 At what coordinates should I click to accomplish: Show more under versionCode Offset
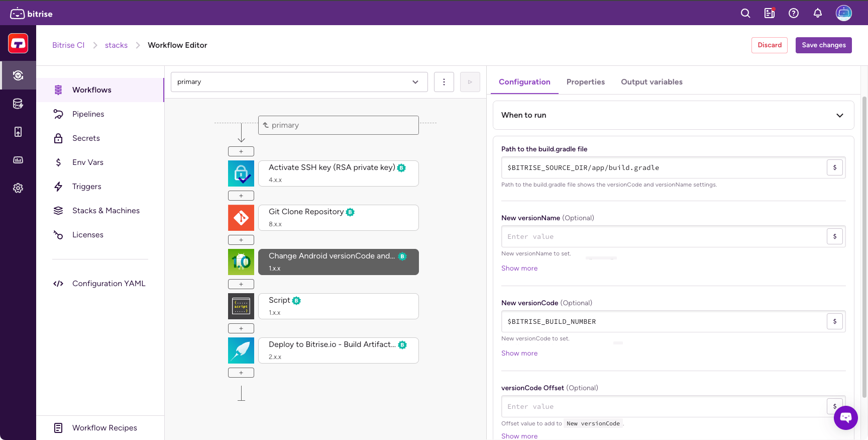pos(519,436)
